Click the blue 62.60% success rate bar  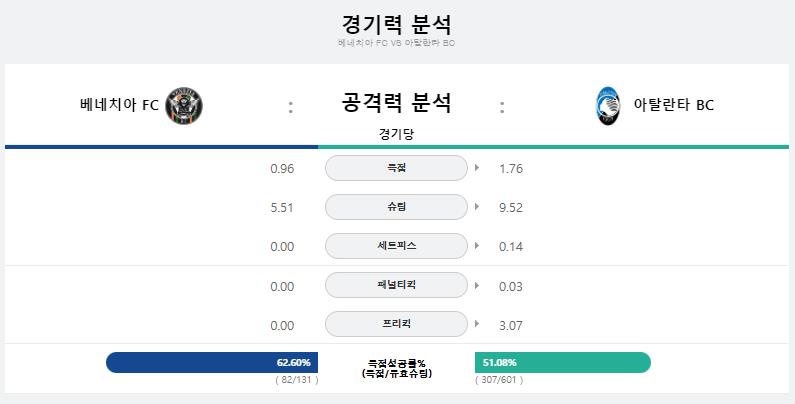tap(212, 362)
